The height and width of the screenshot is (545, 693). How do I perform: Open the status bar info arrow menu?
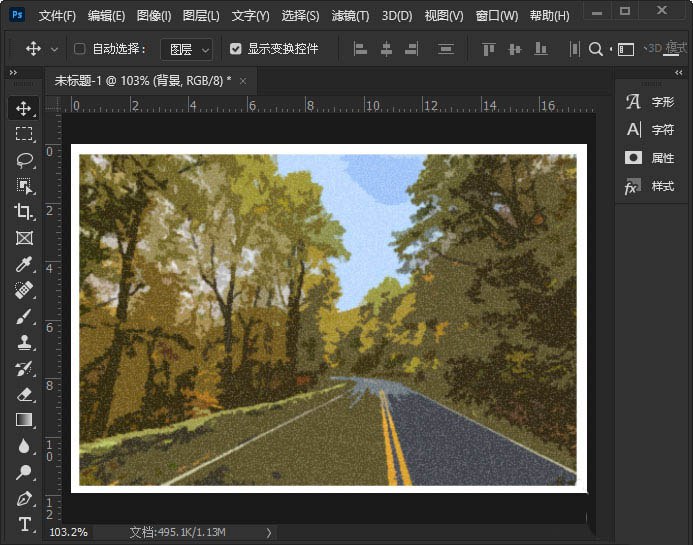(x=268, y=533)
